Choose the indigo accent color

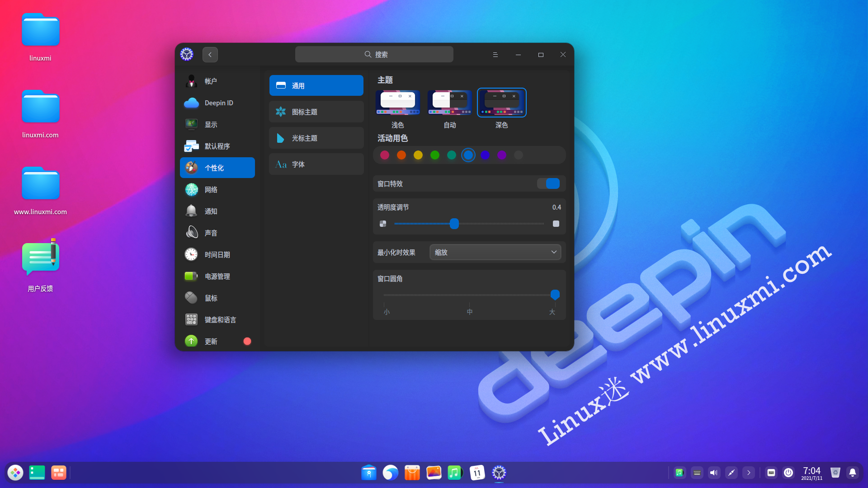tap(485, 155)
